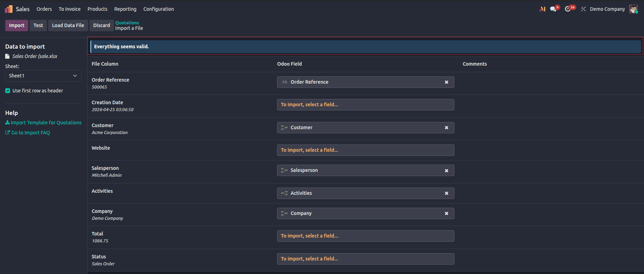Click the Mitchell Admin sample value

coord(107,175)
